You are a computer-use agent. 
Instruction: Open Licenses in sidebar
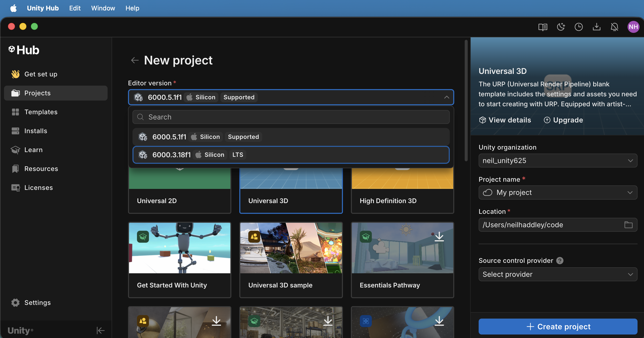56,188
